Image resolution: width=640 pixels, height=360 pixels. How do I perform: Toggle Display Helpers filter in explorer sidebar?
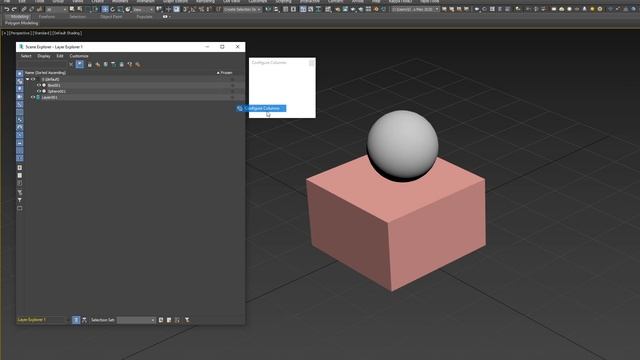click(x=20, y=104)
